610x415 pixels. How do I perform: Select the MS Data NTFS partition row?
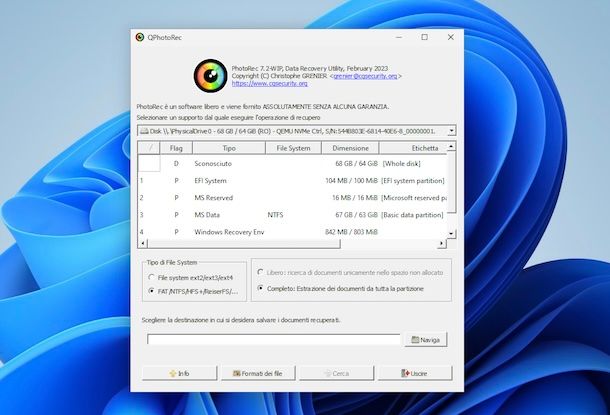pos(292,215)
